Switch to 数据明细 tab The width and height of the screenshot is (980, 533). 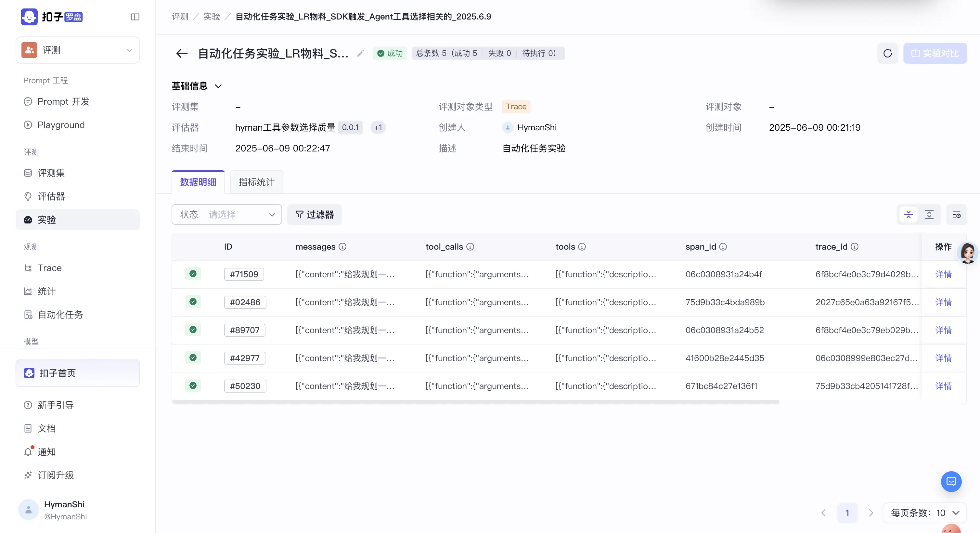198,182
